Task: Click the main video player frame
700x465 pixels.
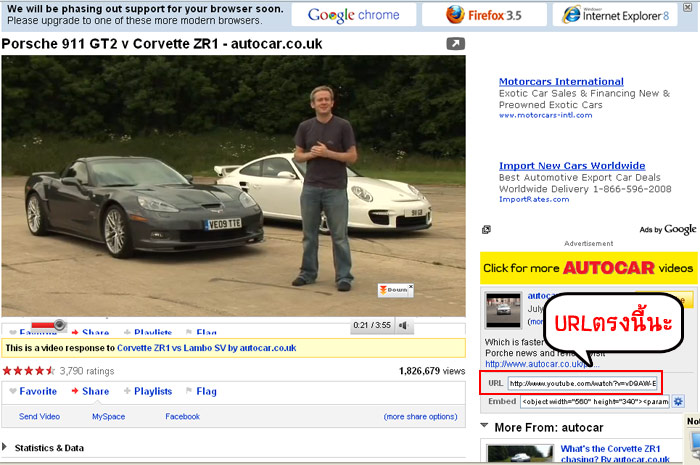Action: [x=233, y=186]
